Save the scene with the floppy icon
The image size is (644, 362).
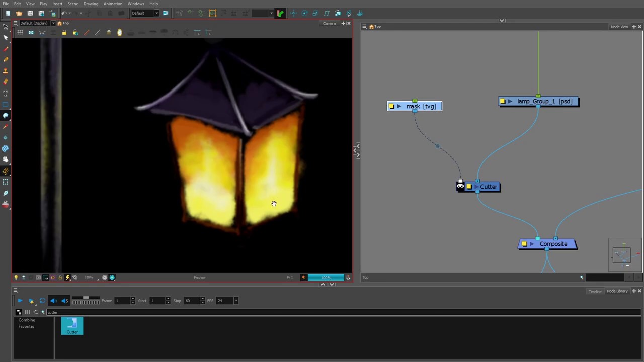[30, 13]
